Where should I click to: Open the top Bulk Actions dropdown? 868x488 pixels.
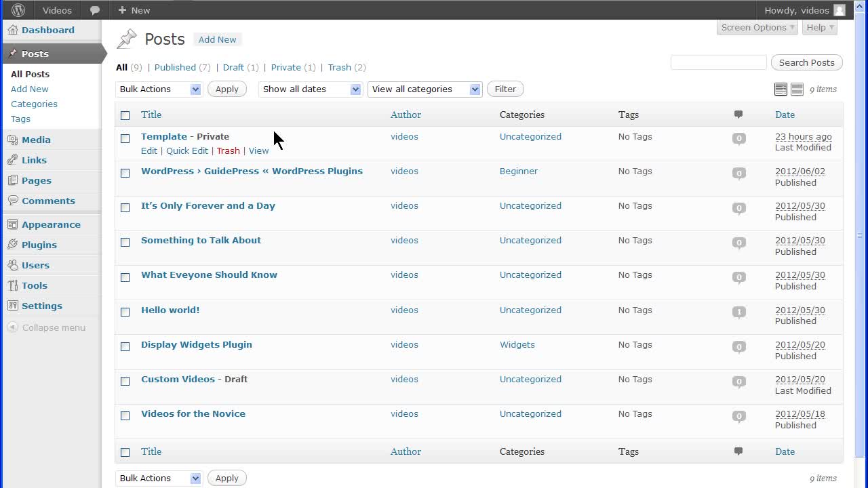pyautogui.click(x=159, y=89)
